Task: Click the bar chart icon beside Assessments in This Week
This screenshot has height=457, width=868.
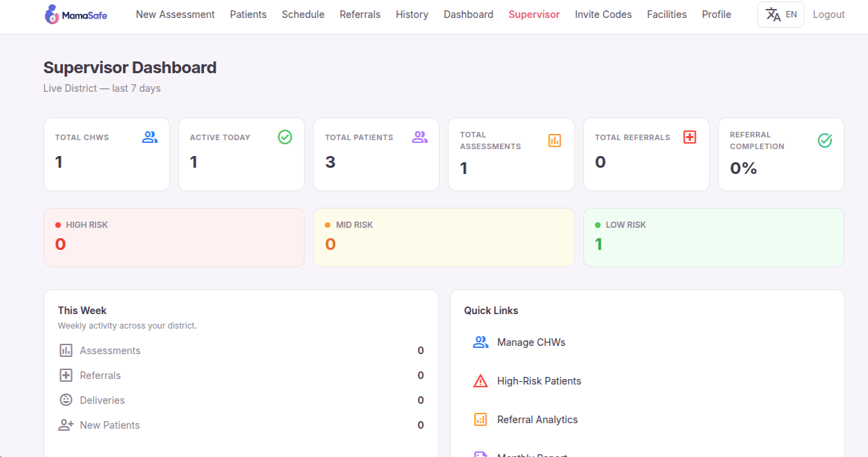Action: (66, 351)
